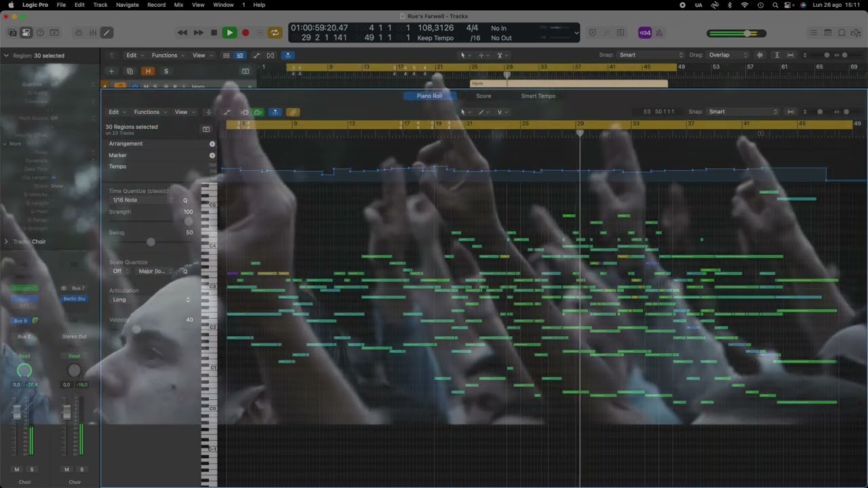
Task: Toggle the Editors pencil icon
Action: coord(107,33)
